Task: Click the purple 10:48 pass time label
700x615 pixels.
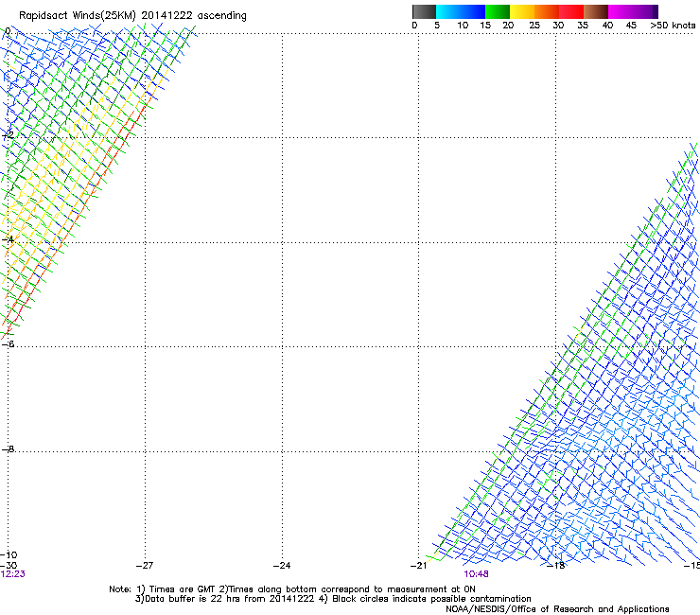Action: 476,574
